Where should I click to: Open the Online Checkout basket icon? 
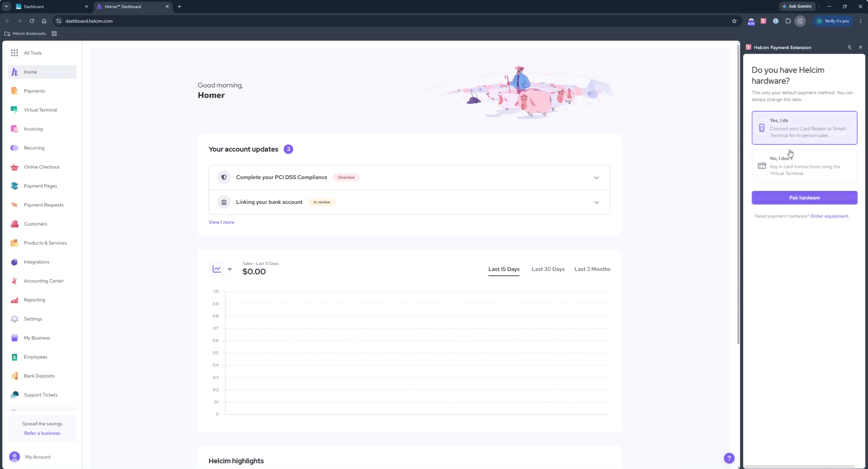coord(14,167)
